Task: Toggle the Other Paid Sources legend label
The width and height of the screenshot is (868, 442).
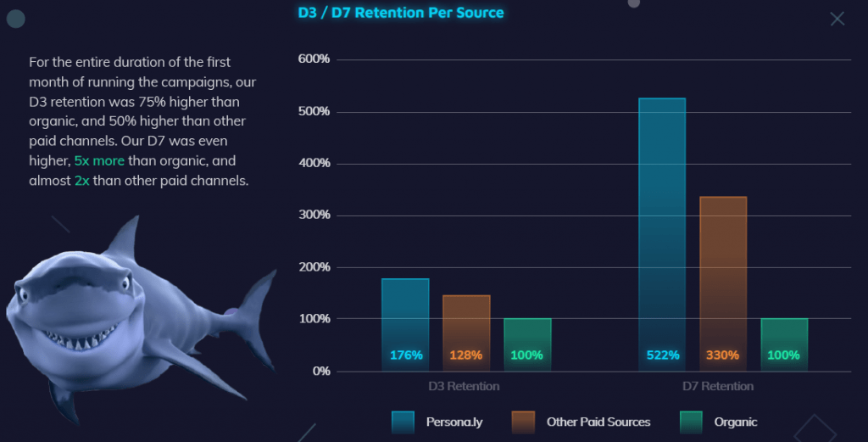Action: [598, 422]
